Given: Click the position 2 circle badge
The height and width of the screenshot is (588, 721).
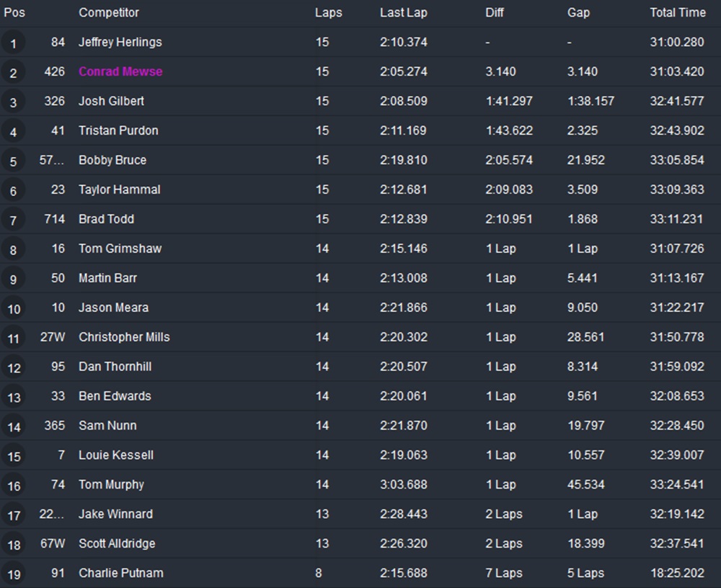Looking at the screenshot, I should [14, 73].
